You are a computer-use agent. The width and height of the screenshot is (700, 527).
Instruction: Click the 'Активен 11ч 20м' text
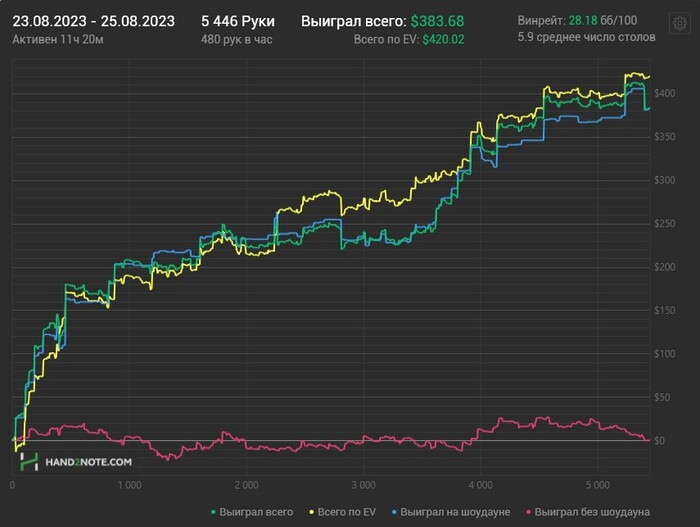[x=58, y=40]
